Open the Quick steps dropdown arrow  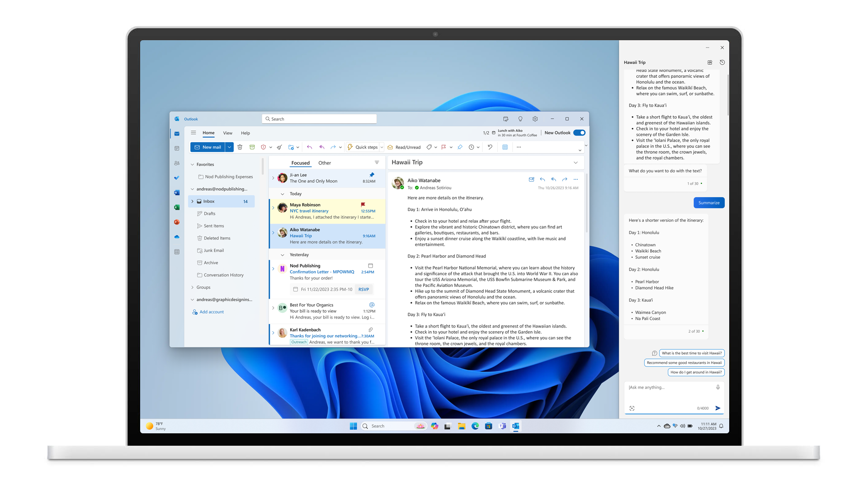382,147
